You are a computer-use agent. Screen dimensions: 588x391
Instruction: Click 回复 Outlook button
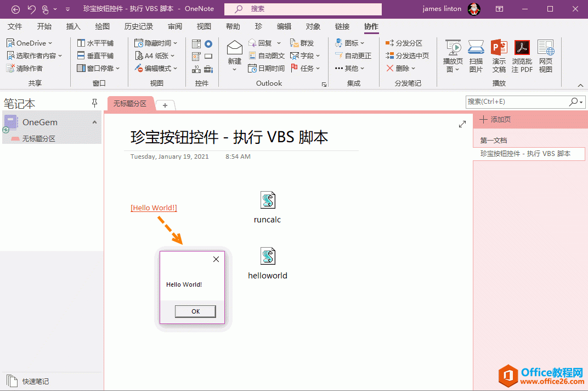click(x=260, y=43)
